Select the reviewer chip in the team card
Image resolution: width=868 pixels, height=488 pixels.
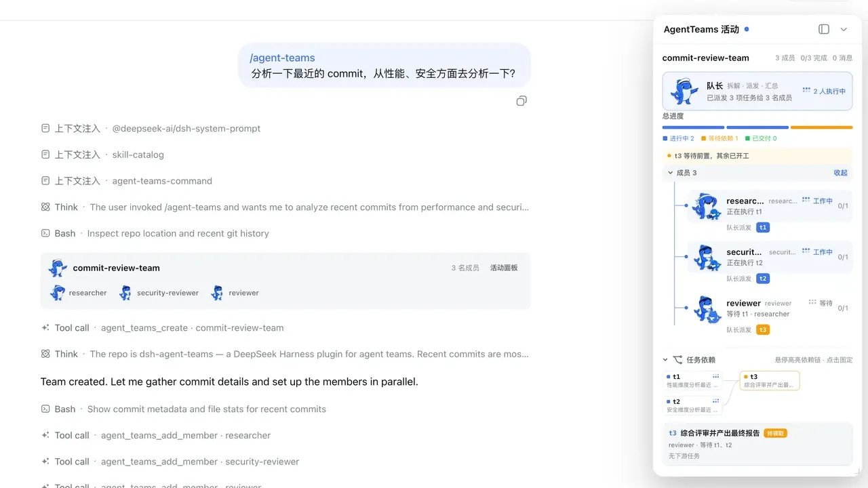point(235,293)
